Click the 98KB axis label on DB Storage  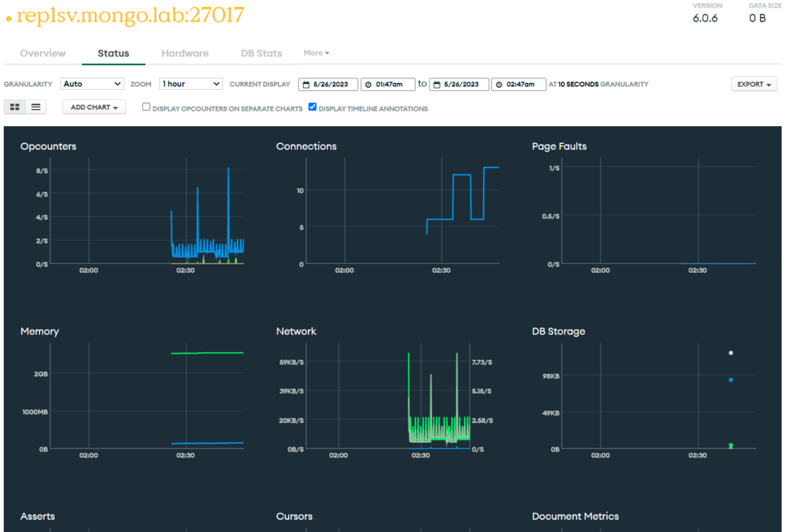coord(550,376)
